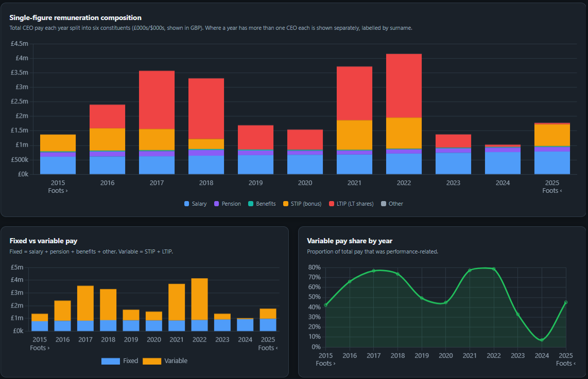Select the orange Variable part of the 2018 fixed vs variable bar
588x379 pixels.
coord(108,304)
